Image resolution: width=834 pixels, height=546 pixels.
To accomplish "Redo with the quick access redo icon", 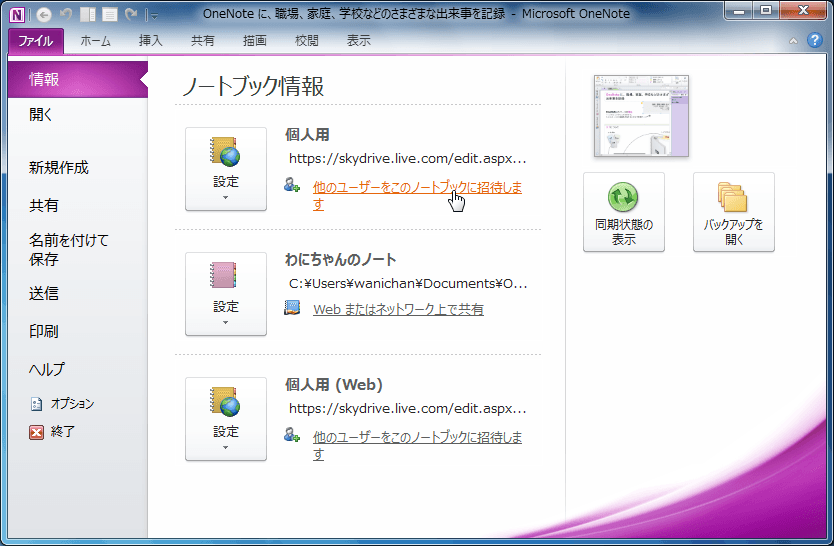I will (131, 14).
